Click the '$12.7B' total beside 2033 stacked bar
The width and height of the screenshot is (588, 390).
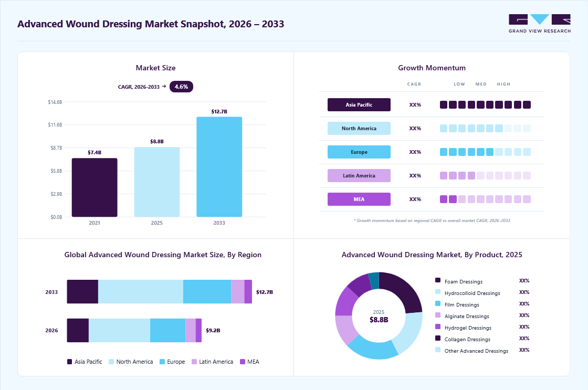pyautogui.click(x=265, y=292)
